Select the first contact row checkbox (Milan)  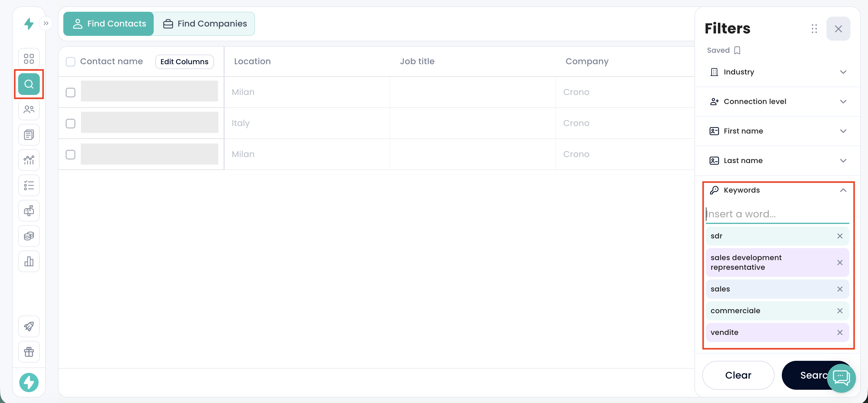[x=71, y=92]
